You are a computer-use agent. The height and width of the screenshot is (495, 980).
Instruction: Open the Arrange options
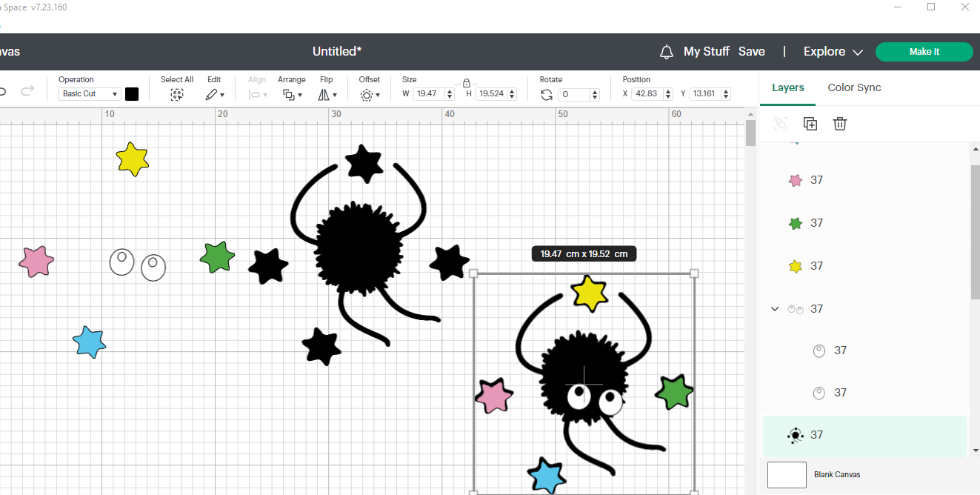point(292,94)
